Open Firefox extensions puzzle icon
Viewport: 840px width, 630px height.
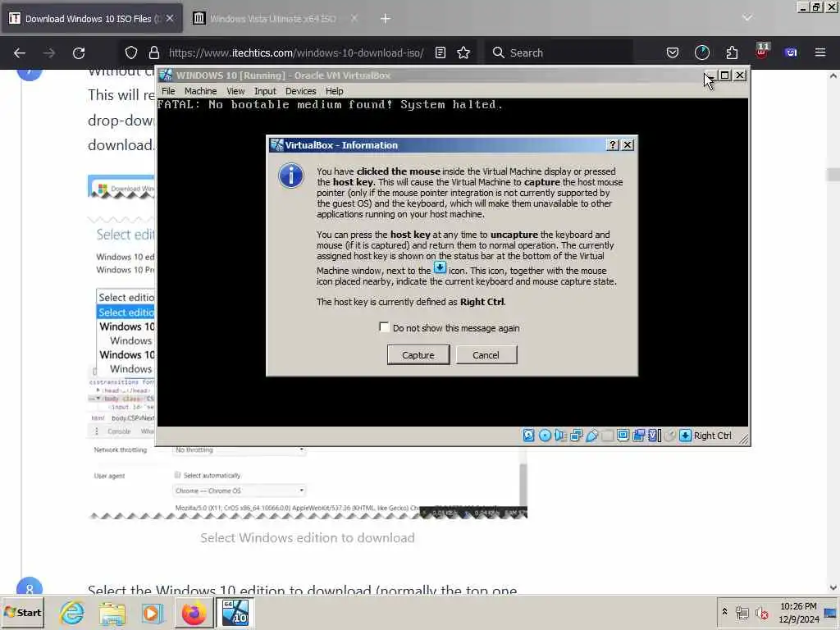(x=732, y=52)
